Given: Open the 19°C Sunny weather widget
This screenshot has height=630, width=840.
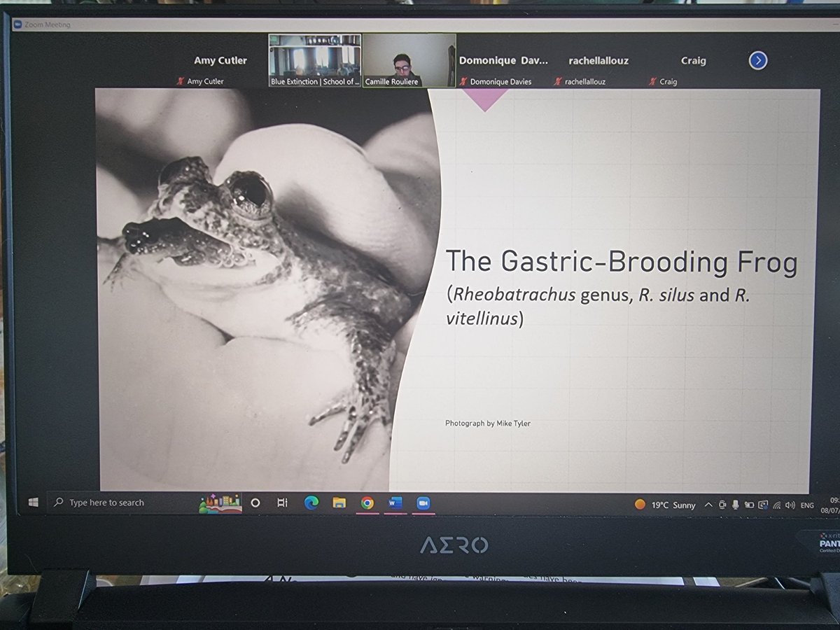Looking at the screenshot, I should click(665, 505).
